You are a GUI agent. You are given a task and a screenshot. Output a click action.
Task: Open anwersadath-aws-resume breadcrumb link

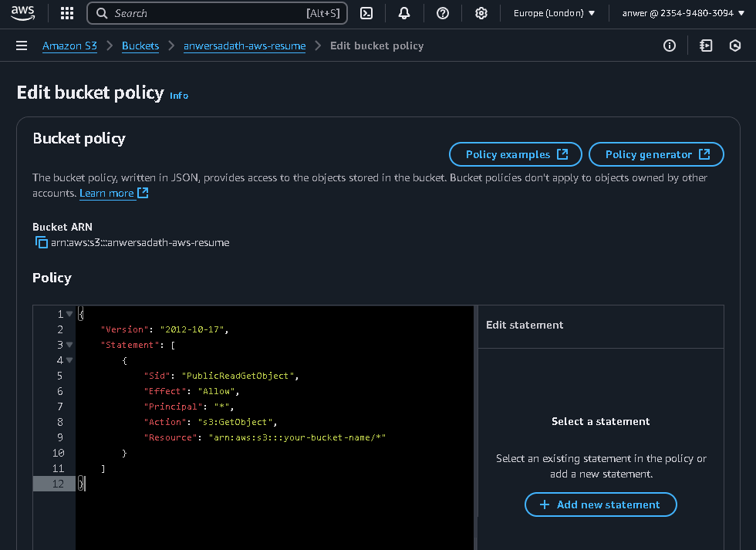[245, 46]
